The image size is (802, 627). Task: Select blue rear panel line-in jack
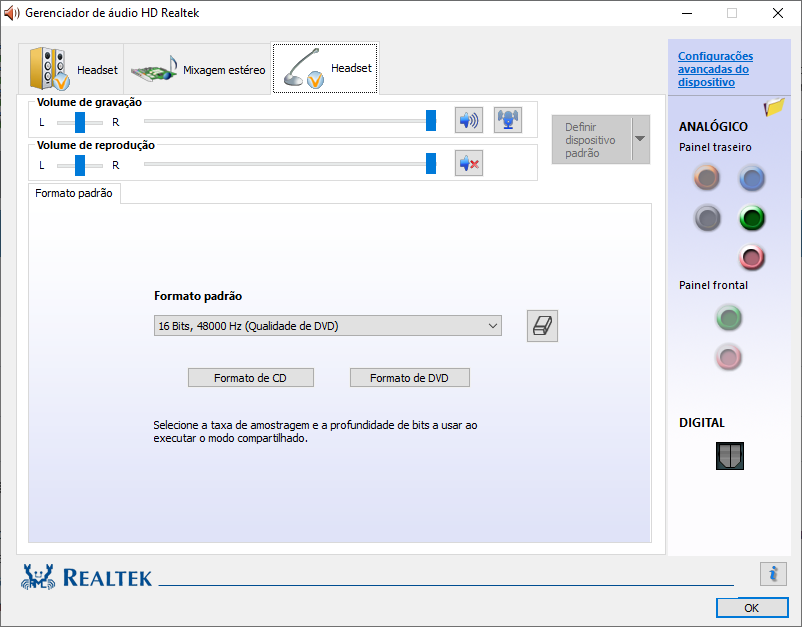[751, 178]
